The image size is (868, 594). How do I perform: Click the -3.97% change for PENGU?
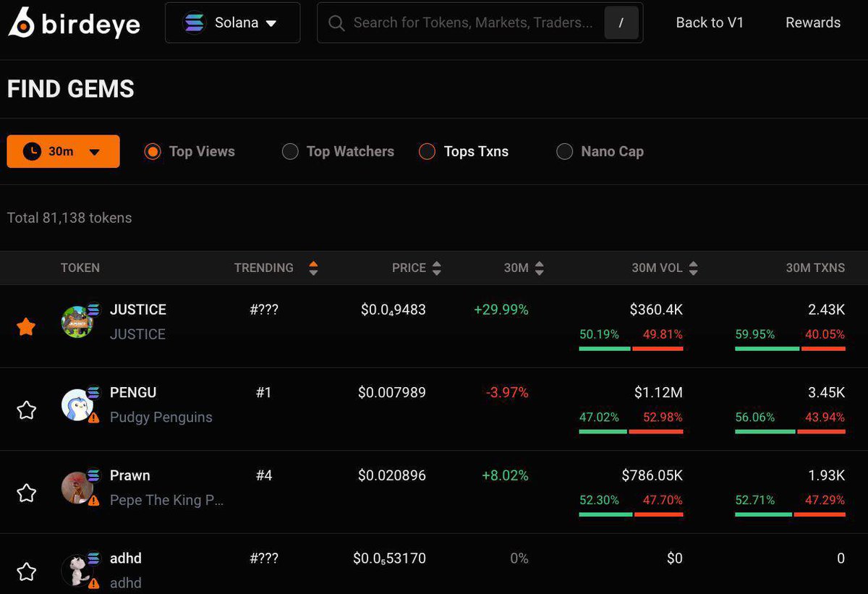pyautogui.click(x=507, y=393)
